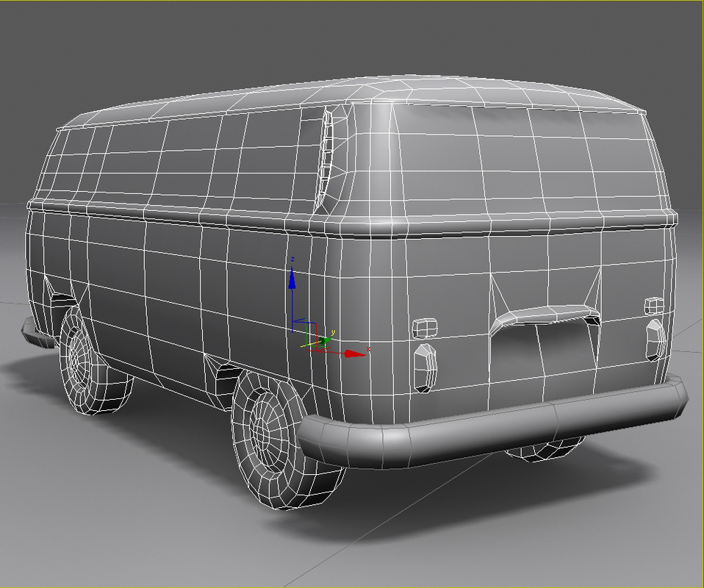704x588 pixels.
Task: Click the gizmo origin point
Action: pyautogui.click(x=316, y=350)
